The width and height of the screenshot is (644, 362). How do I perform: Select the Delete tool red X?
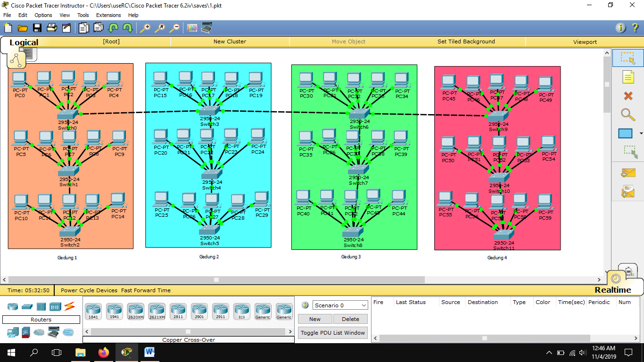(628, 96)
